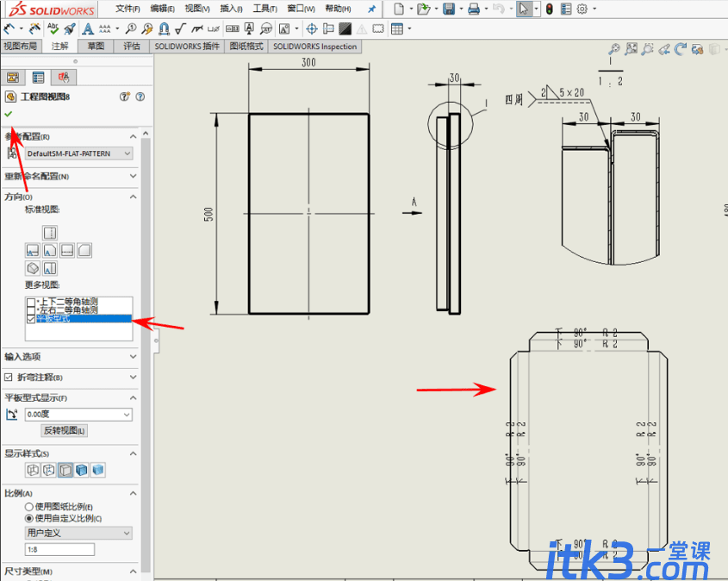Select the Isometric standard view icon

click(x=33, y=268)
